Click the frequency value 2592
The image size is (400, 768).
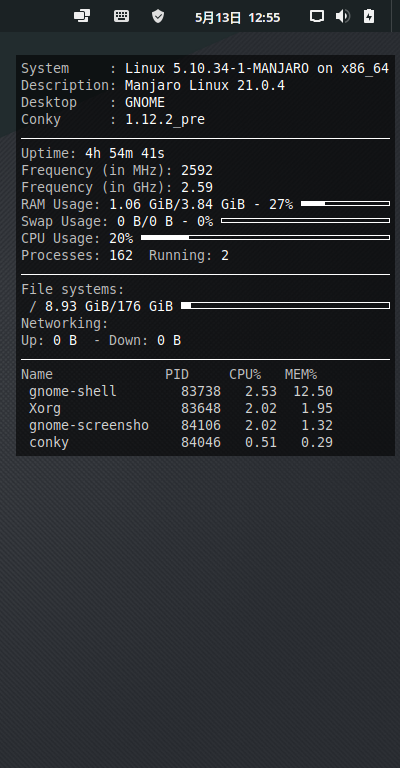(x=197, y=170)
